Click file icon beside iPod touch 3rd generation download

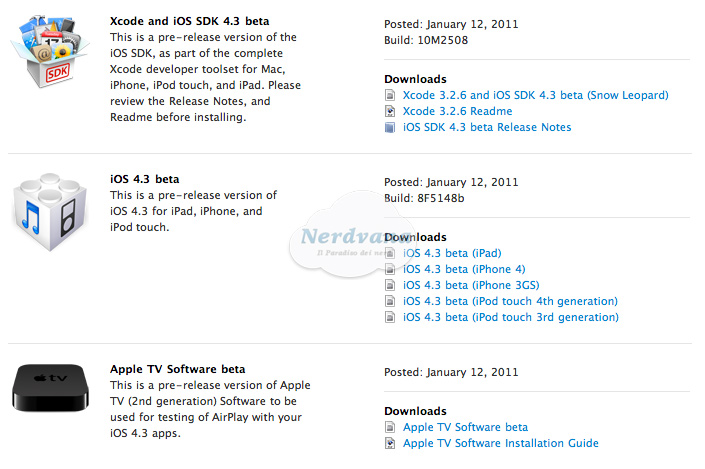pos(390,317)
